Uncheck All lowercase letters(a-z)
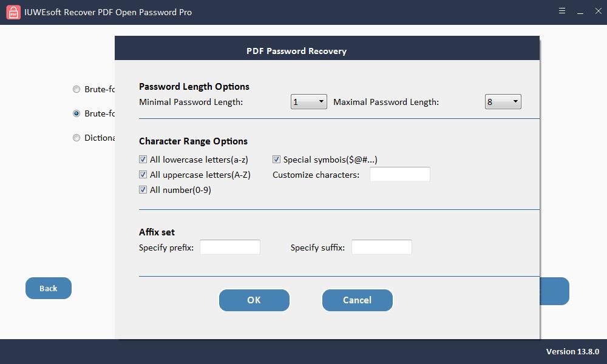607x364 pixels. coord(143,160)
